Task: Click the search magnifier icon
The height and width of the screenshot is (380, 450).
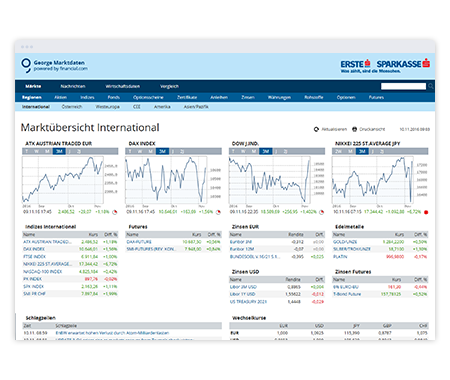Action: click(x=431, y=86)
